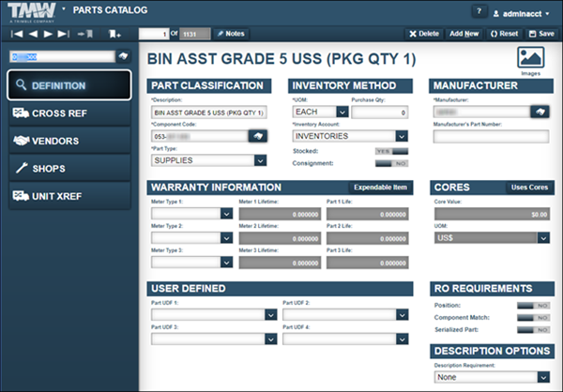
Task: Toggle the Stocked switch
Action: tap(391, 151)
